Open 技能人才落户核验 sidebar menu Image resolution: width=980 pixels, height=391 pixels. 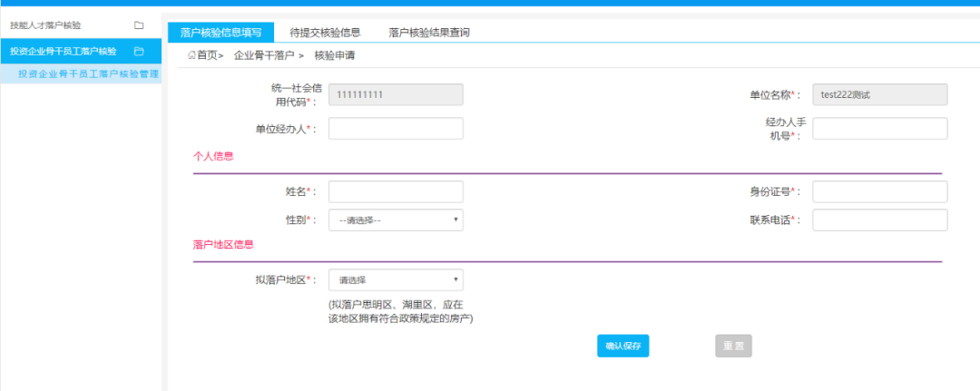[x=81, y=25]
